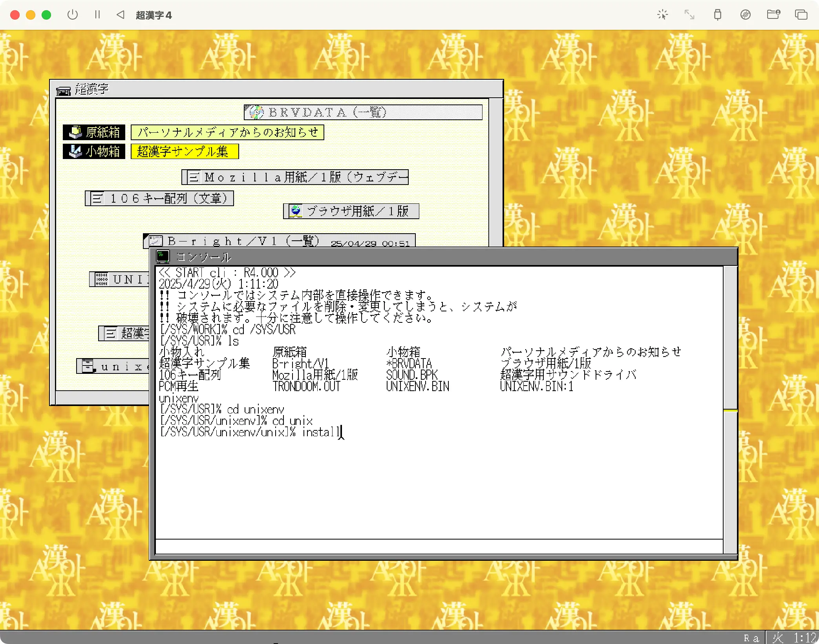
Task: Select the ブラウザ用紙/1版 label
Action: tap(357, 211)
